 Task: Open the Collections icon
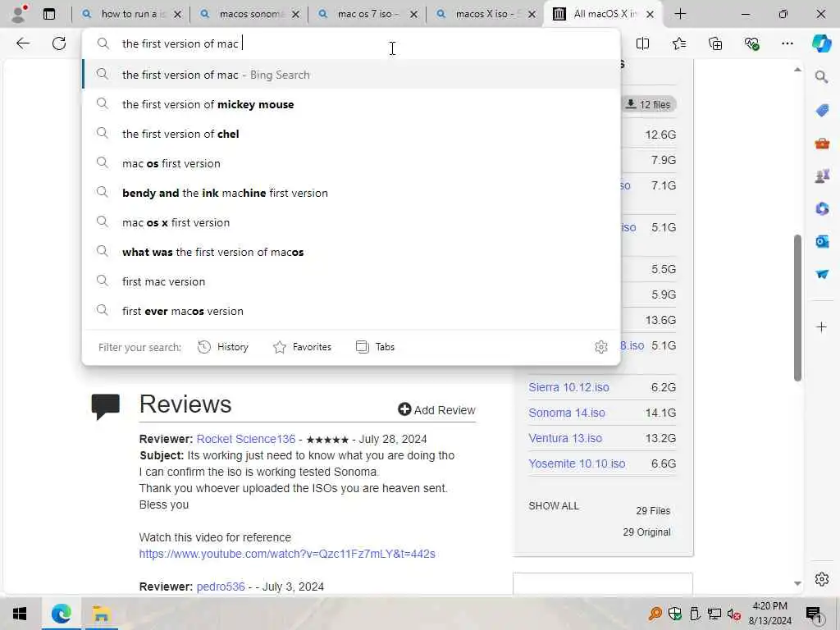tap(715, 43)
